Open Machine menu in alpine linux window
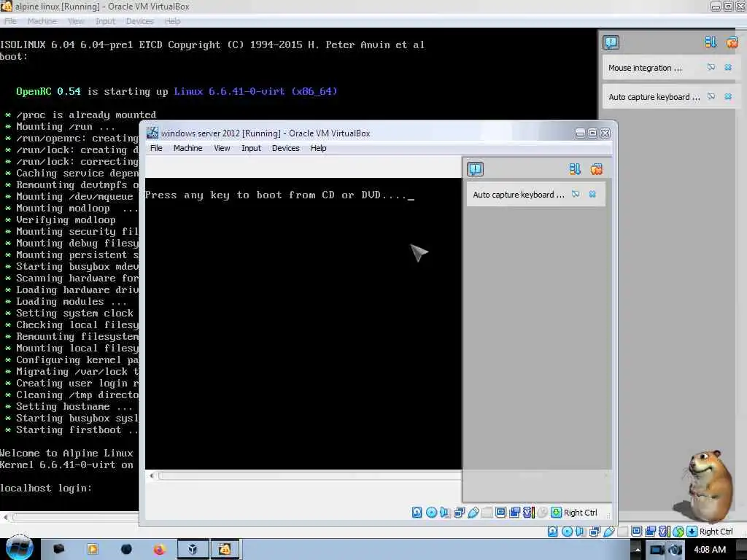The height and width of the screenshot is (560, 747). [42, 21]
